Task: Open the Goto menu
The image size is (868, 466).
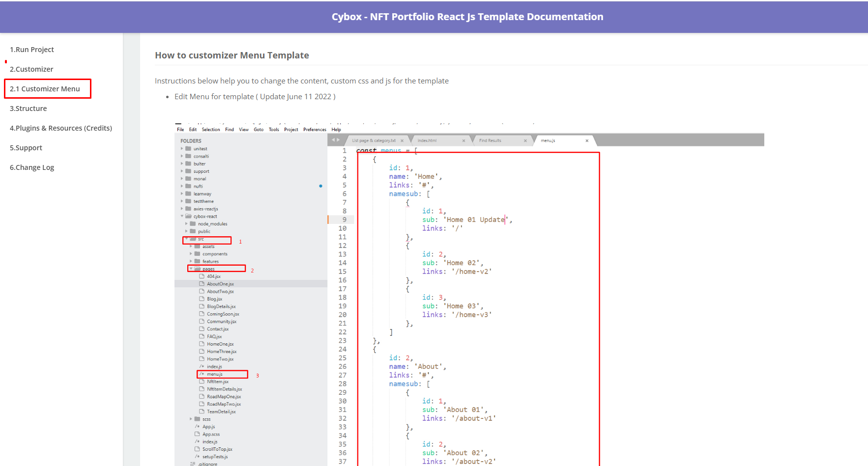Action: click(259, 130)
